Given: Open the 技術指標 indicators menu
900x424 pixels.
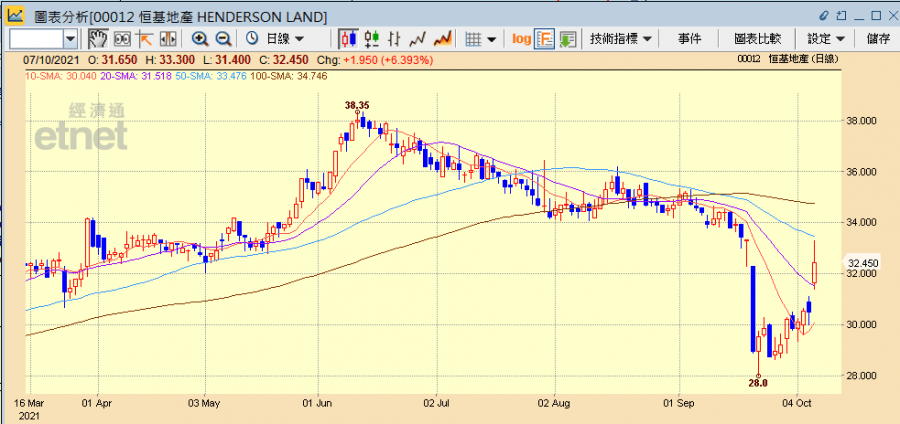Looking at the screenshot, I should point(621,38).
